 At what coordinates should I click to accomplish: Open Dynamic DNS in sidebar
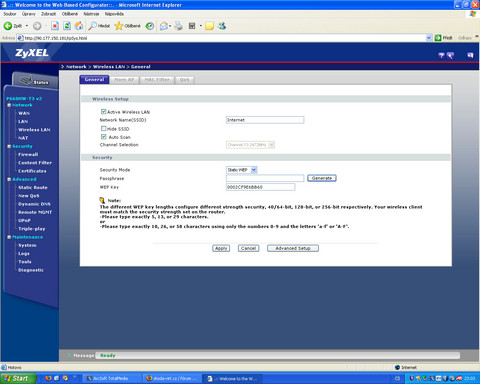34,204
